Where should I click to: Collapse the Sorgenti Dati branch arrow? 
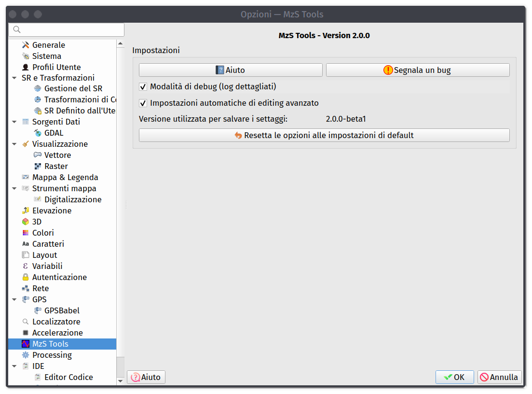pos(14,122)
